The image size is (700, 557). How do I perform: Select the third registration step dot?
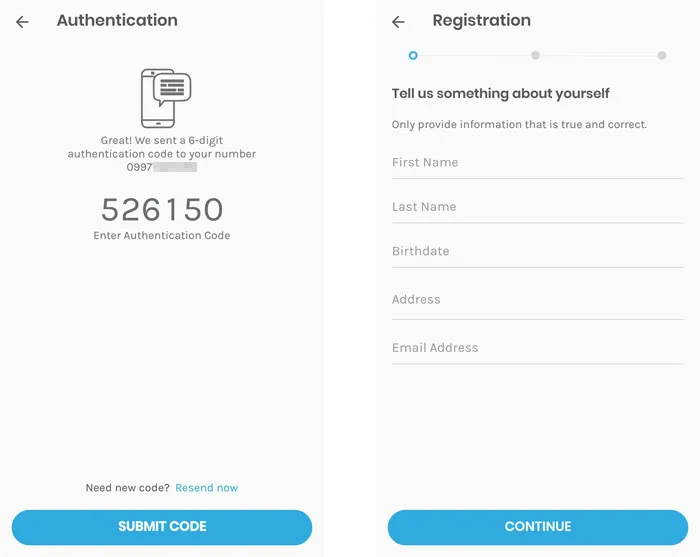pos(662,55)
